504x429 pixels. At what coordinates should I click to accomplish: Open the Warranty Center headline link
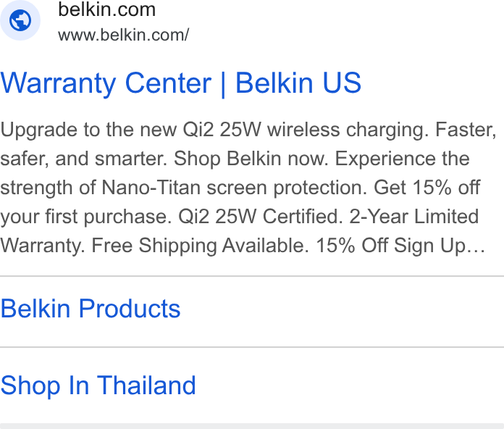[x=181, y=83]
